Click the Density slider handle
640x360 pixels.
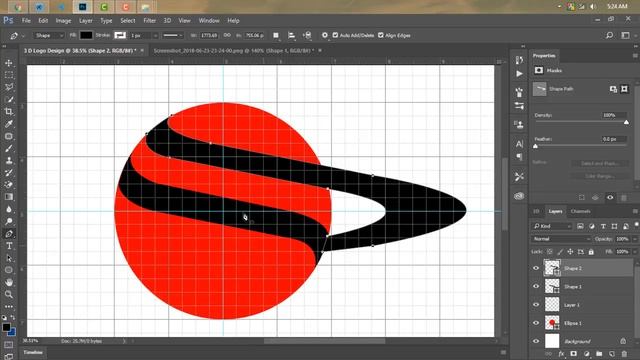626,122
